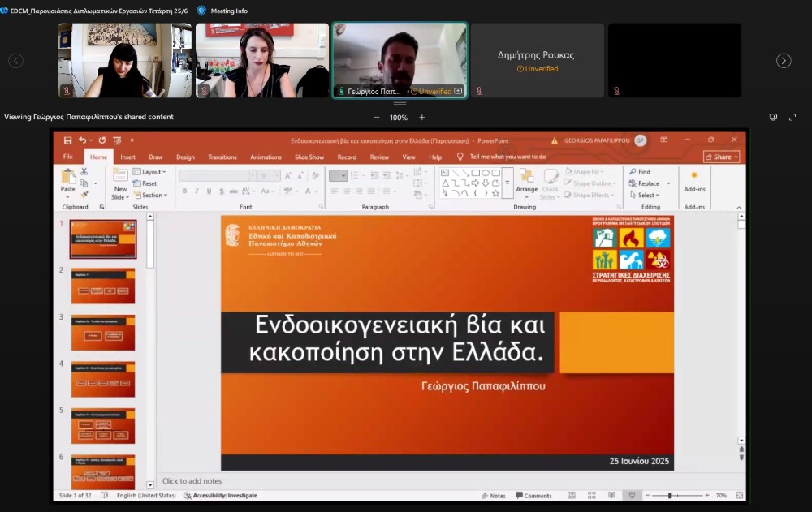Click the Paste clipboard icon
The height and width of the screenshot is (512, 812).
point(68,176)
